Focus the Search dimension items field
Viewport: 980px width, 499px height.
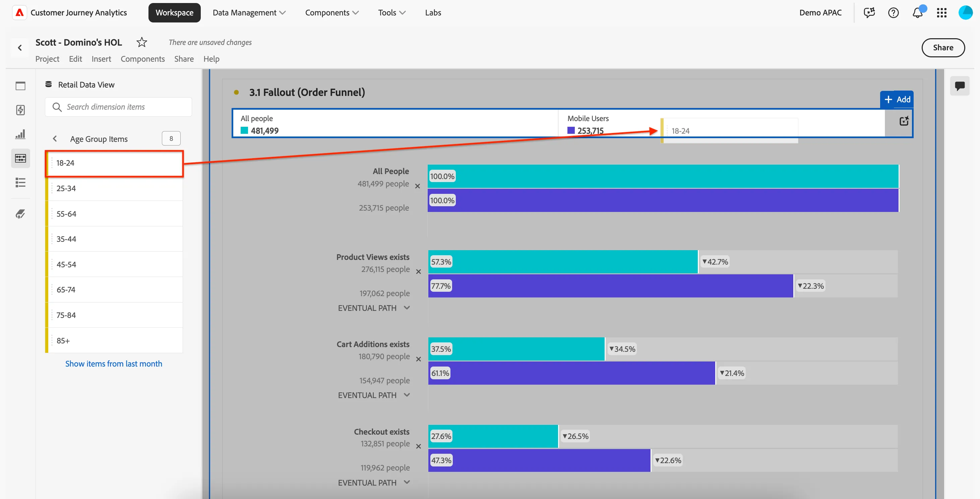[118, 107]
